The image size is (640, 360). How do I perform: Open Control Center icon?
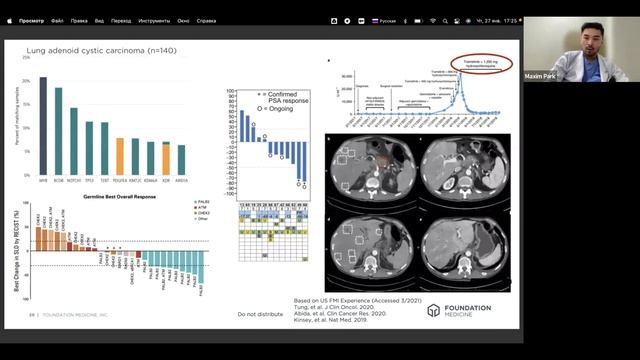coord(457,21)
